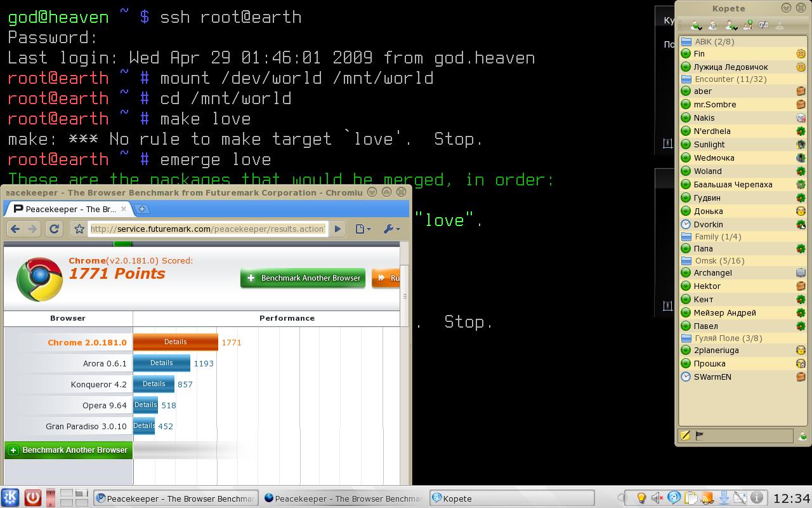The height and width of the screenshot is (508, 812).
Task: Open Kopete add-contact dropdown icon
Action: [x=731, y=25]
